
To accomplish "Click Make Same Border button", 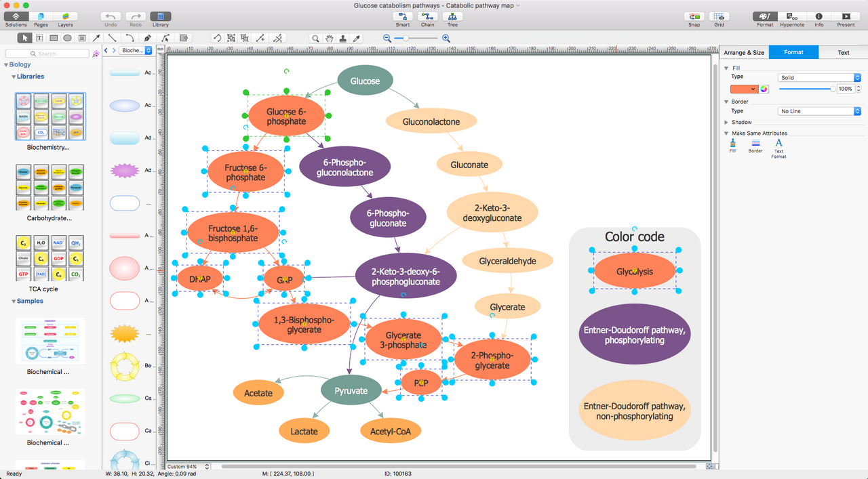I will coord(755,146).
